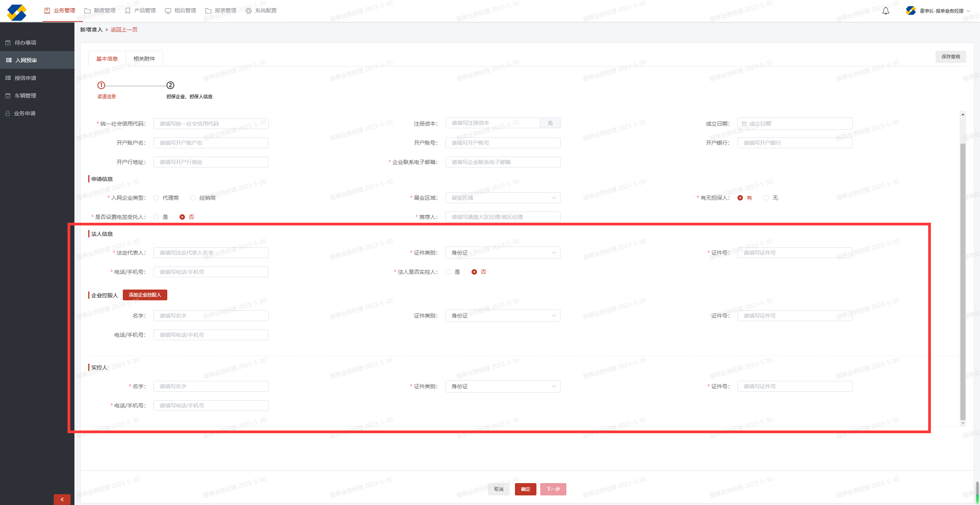Screen dimensions: 980x505
Task: Select 是 for 法人是否实控人
Action: click(448, 272)
